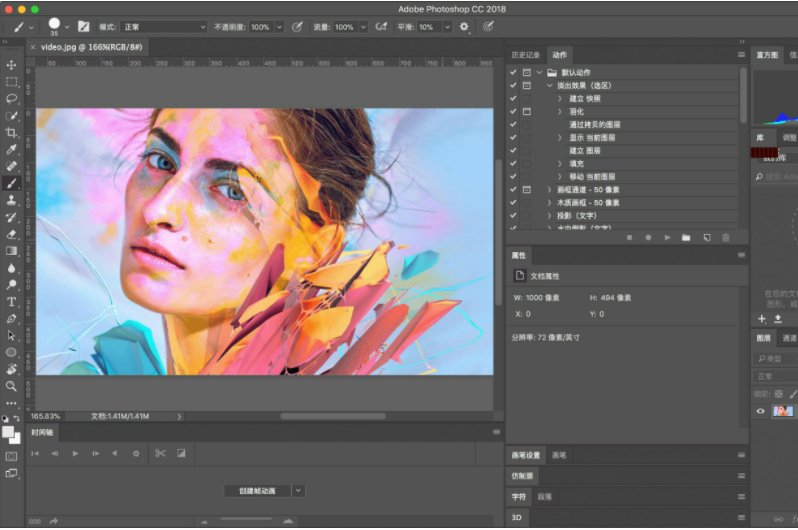The image size is (798, 530).
Task: Select the Clone Stamp tool
Action: (x=12, y=200)
